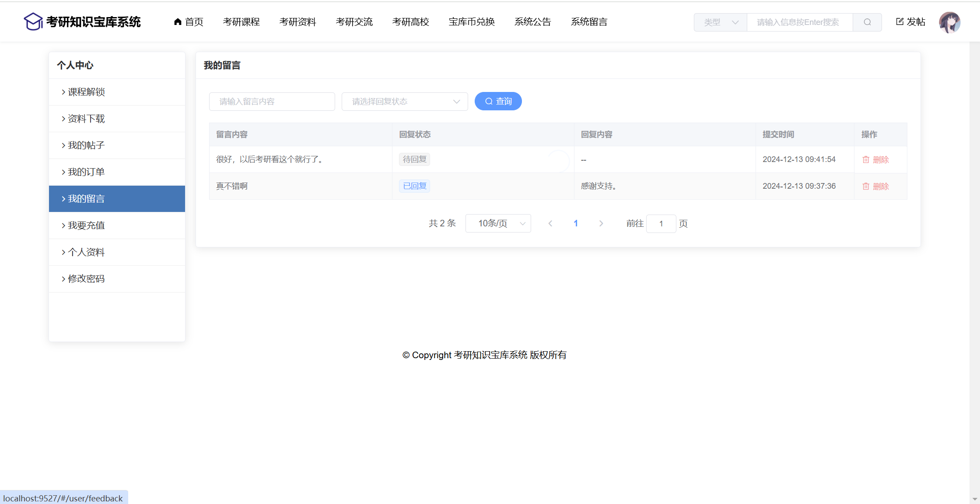
Task: Click the blue 查询 button
Action: pos(498,102)
